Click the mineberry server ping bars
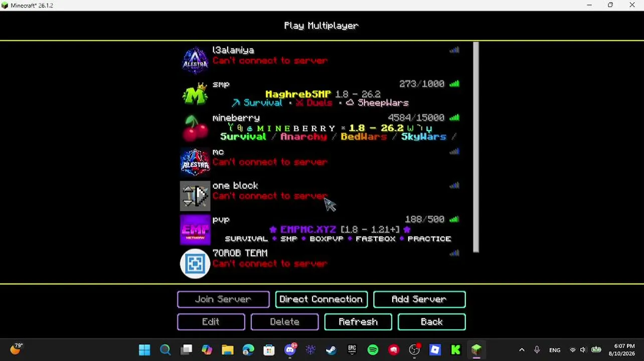The height and width of the screenshot is (361, 644). click(x=454, y=117)
